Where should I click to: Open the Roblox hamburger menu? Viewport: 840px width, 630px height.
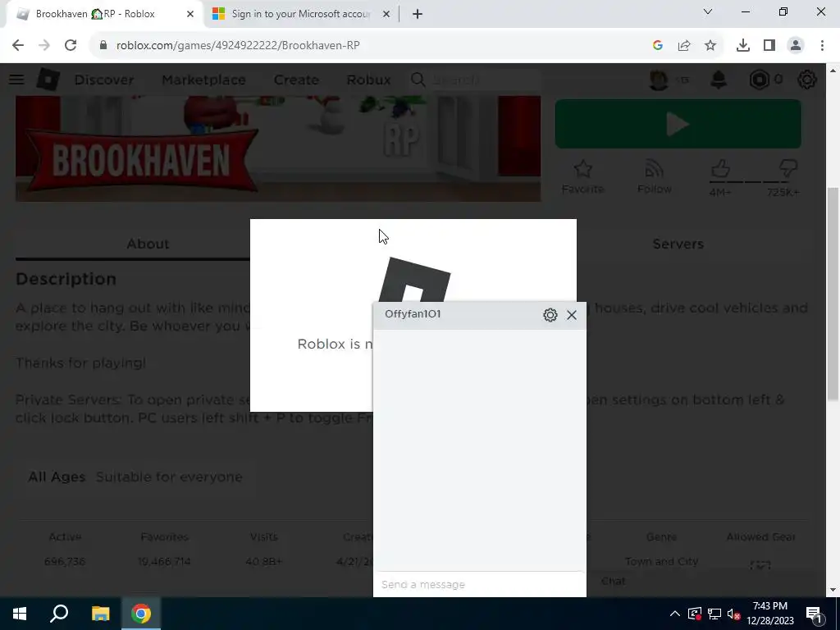pyautogui.click(x=16, y=80)
